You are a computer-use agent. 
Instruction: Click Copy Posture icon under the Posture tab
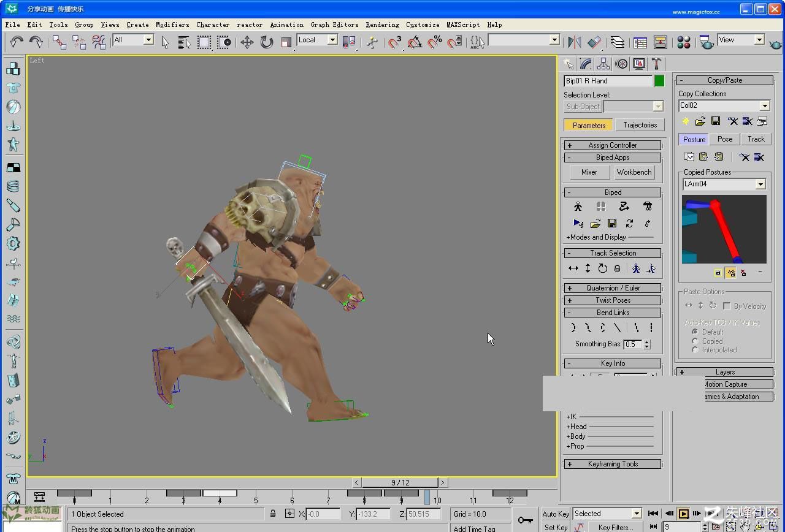[689, 157]
